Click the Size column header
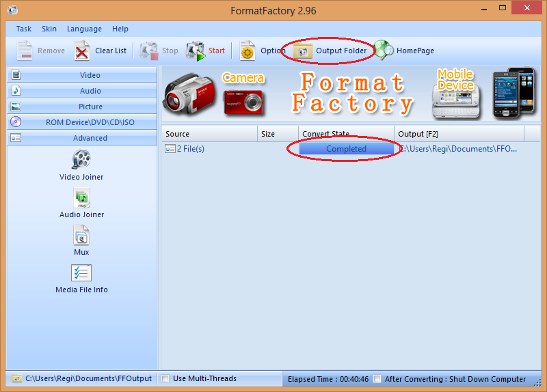 click(x=278, y=134)
